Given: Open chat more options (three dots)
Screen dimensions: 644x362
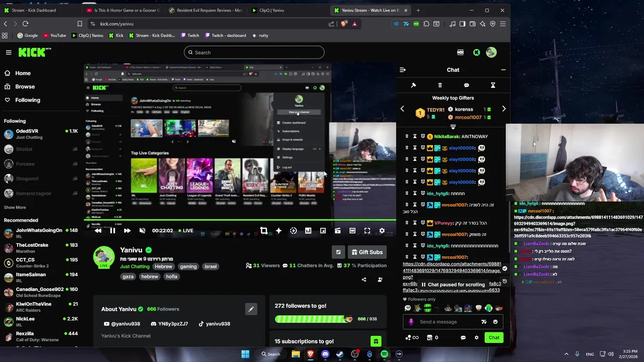Looking at the screenshot, I should click(503, 70).
